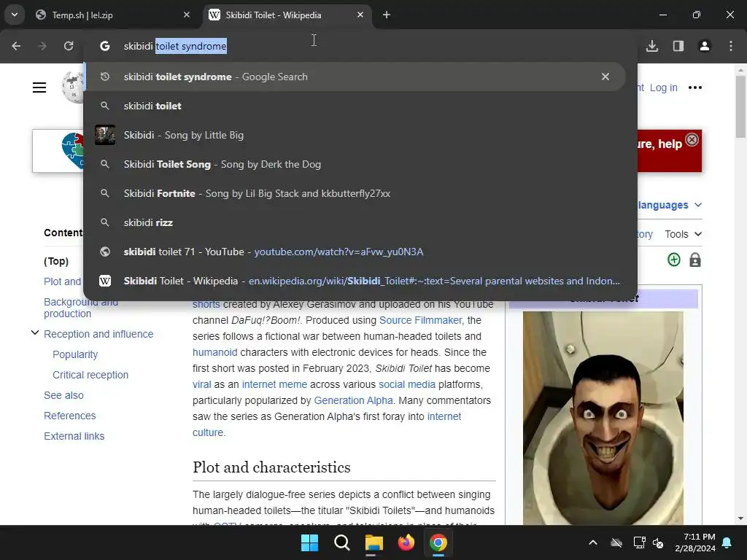The image size is (747, 560).
Task: Open the notification bell
Action: 727,542
